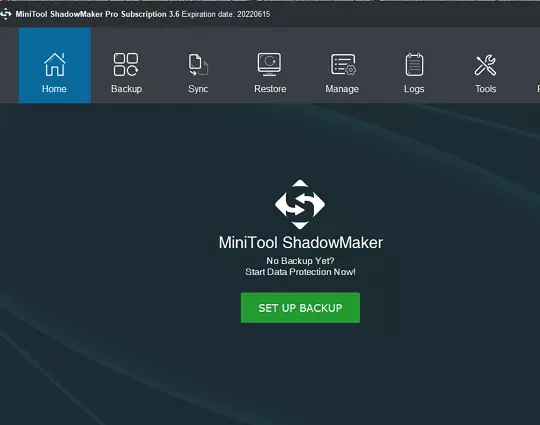
Task: Open the Manage list-with-gear icon
Action: 343,64
